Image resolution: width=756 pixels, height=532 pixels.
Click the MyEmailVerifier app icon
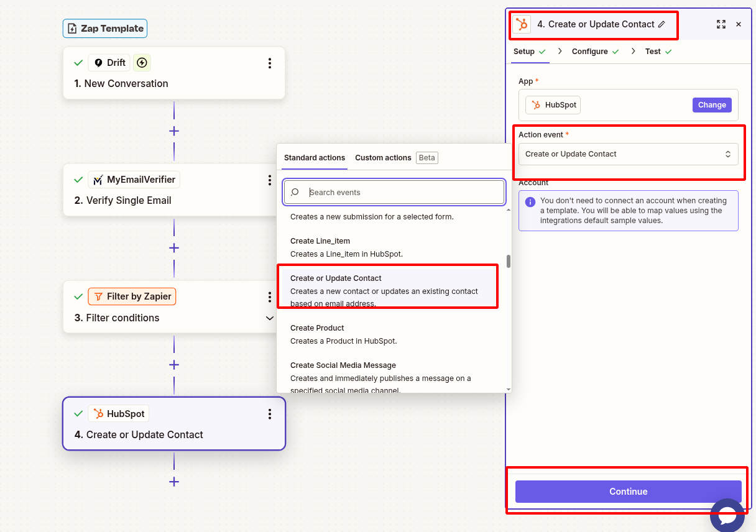click(97, 179)
